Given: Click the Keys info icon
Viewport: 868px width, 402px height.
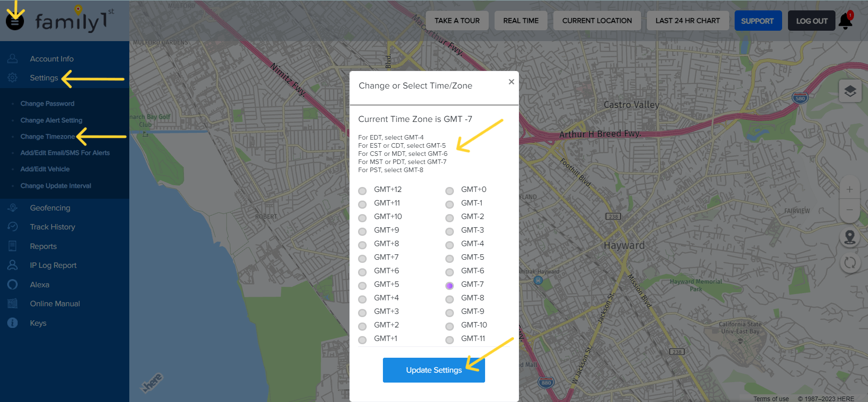Looking at the screenshot, I should point(13,323).
